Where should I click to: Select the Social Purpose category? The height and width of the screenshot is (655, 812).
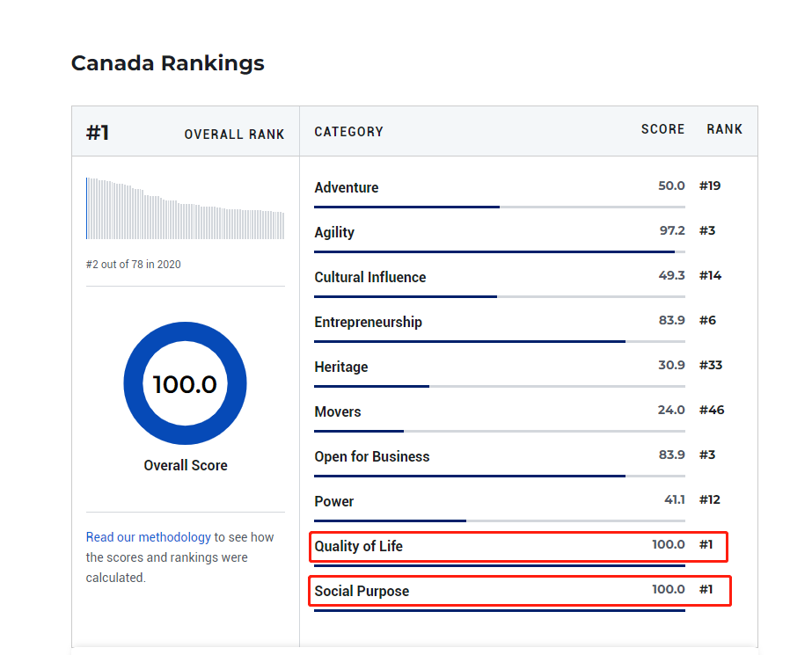point(362,591)
